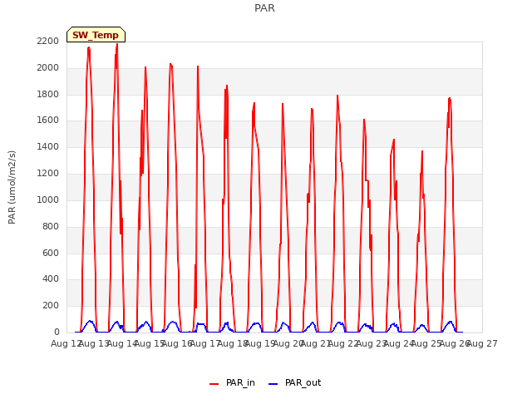Click the PAR (umol/m2/s) axis label

point(12,187)
